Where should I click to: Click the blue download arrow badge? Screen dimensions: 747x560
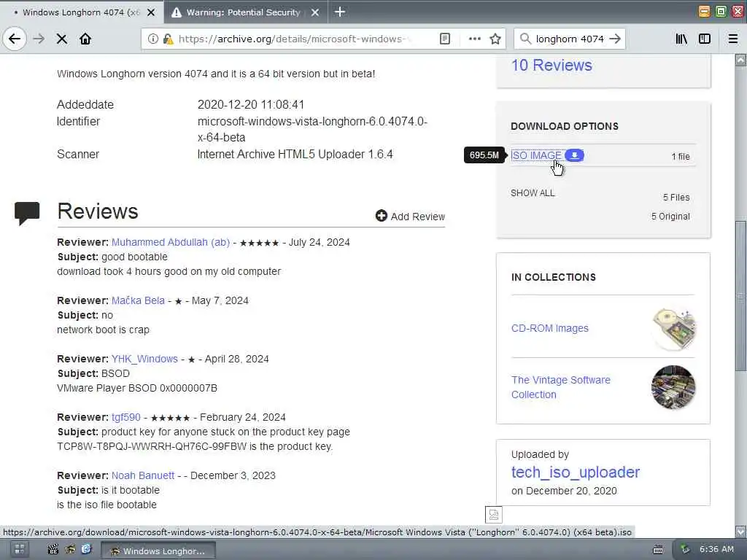[x=575, y=155]
